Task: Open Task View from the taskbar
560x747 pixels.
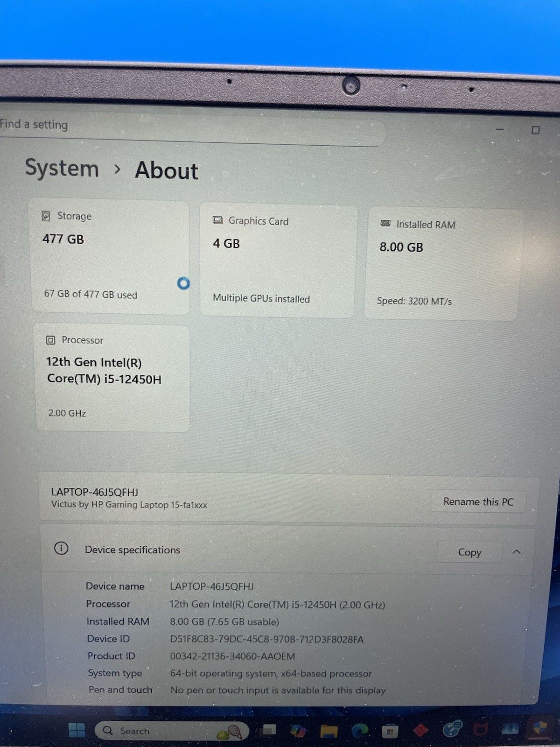Action: point(269,730)
